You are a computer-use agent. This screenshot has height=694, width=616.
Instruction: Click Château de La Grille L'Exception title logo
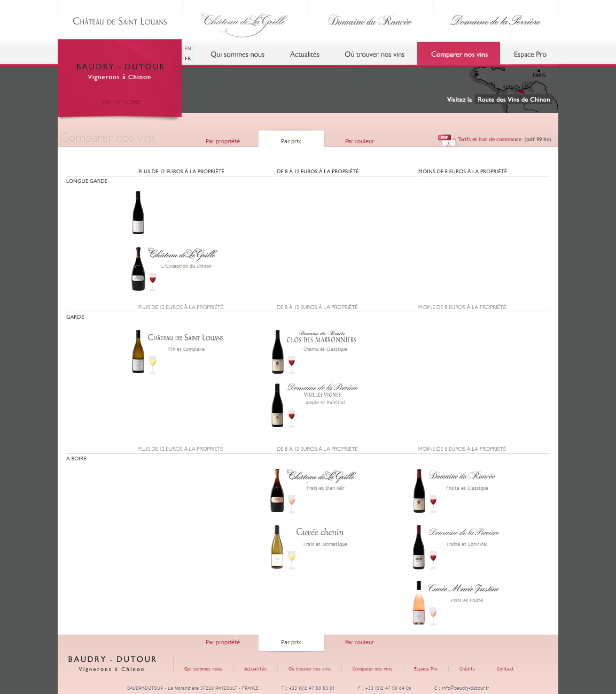pyautogui.click(x=182, y=254)
